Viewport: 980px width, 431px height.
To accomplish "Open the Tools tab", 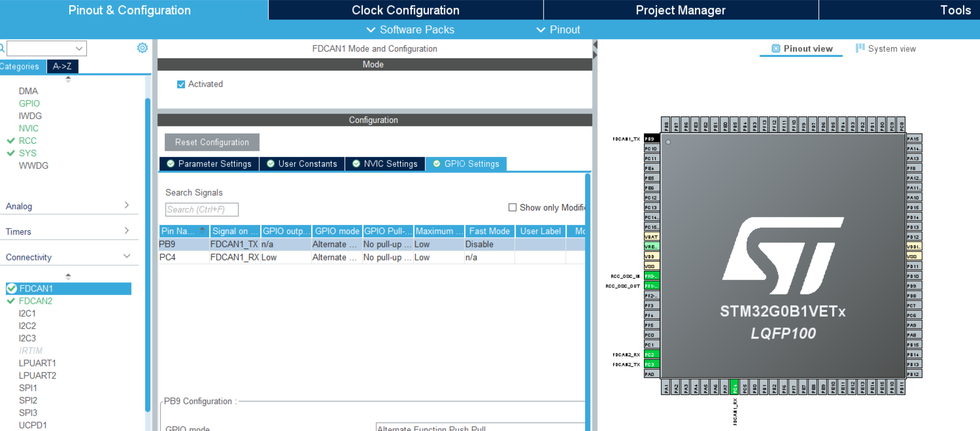I will [x=900, y=10].
